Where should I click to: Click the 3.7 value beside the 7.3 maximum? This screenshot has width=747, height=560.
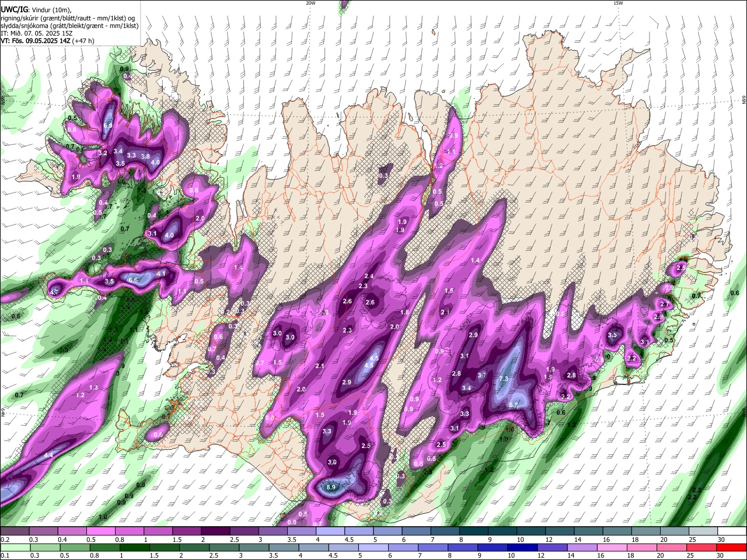click(482, 375)
